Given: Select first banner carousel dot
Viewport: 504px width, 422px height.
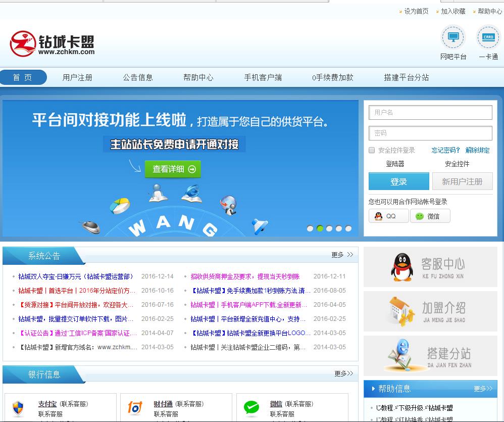Looking at the screenshot, I should [310, 228].
